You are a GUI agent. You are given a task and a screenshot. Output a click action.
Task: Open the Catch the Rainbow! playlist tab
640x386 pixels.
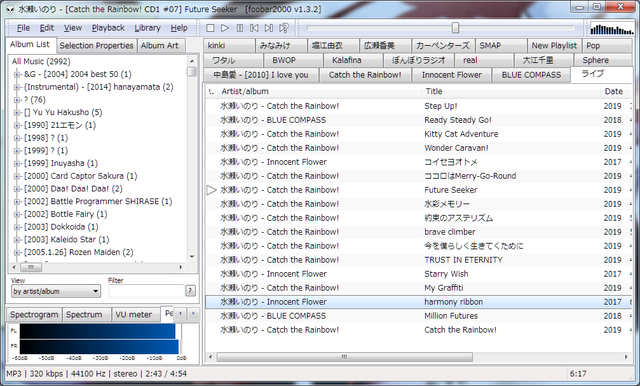[x=365, y=75]
